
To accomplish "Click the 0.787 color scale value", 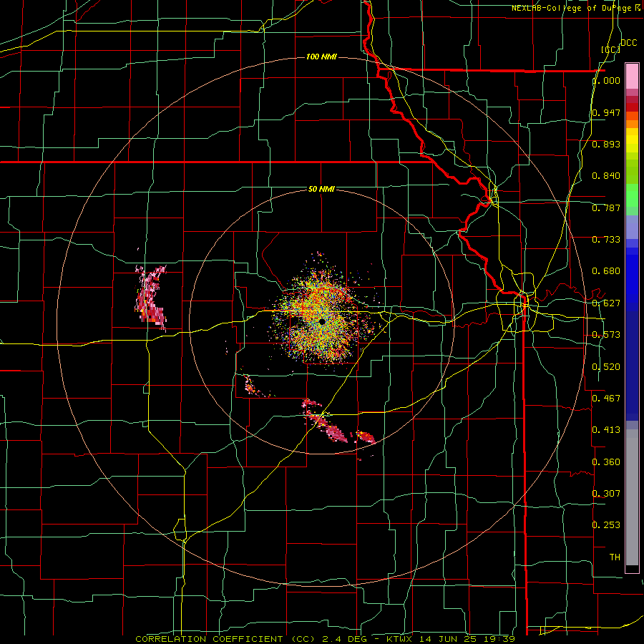I will pyautogui.click(x=606, y=208).
